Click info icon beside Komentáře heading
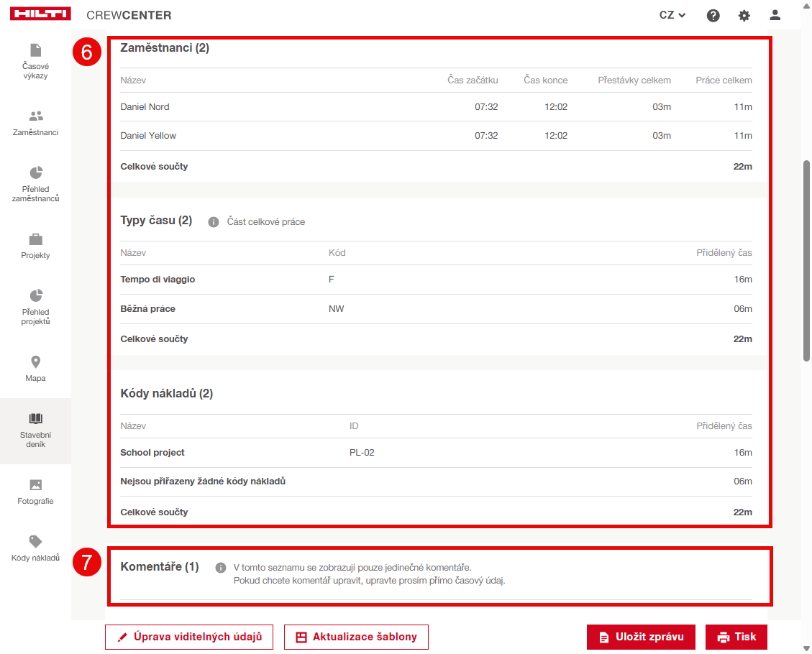812x654 pixels. 221,568
